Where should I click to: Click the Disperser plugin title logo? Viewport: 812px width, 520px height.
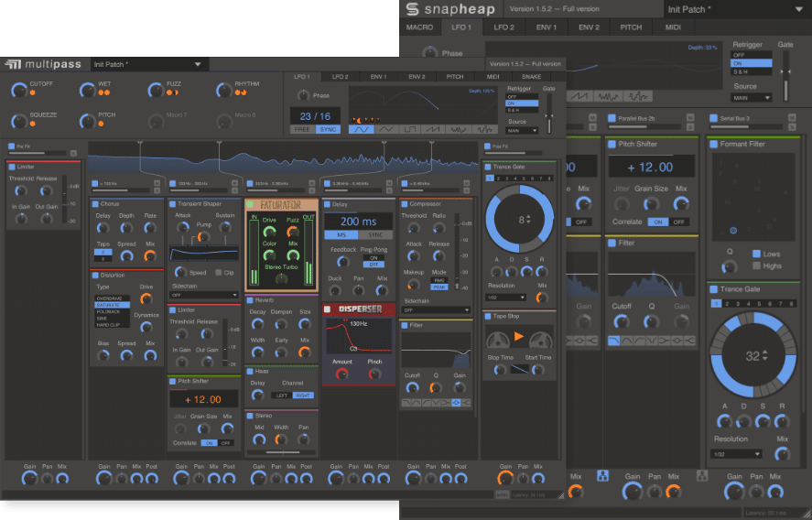point(360,309)
